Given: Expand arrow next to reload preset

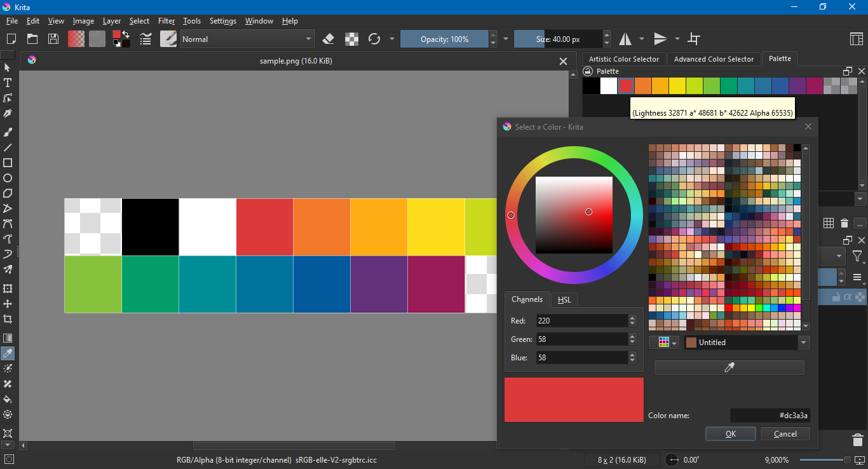Looking at the screenshot, I should (391, 39).
